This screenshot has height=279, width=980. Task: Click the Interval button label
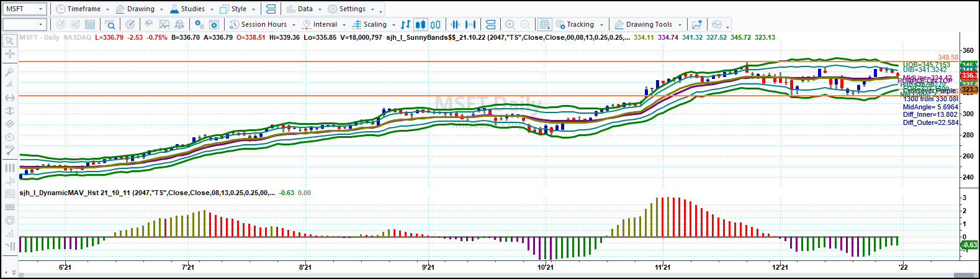point(325,24)
